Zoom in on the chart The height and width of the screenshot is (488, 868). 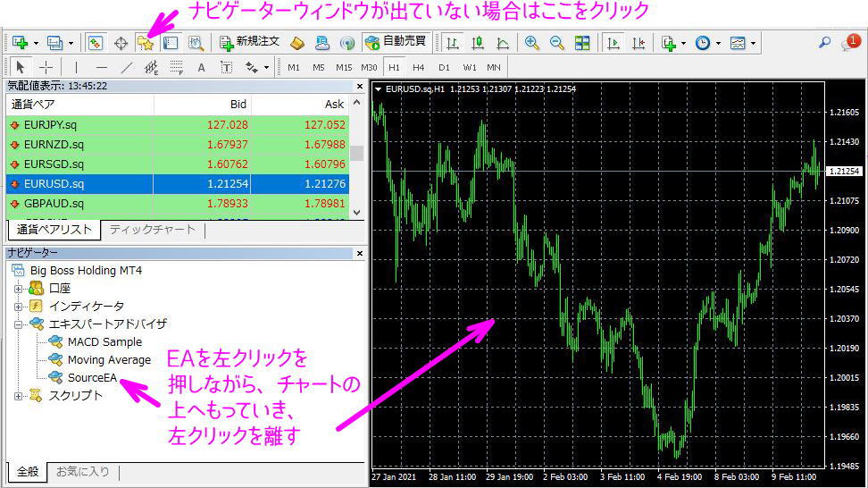(x=532, y=43)
